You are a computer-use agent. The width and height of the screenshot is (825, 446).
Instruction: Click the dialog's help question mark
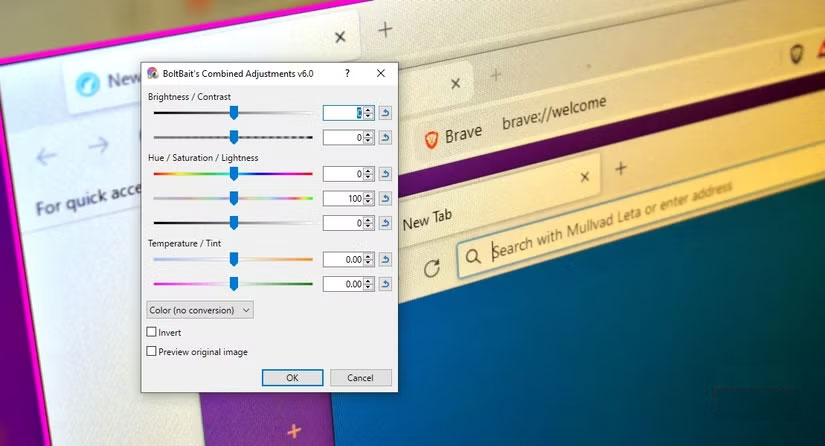tap(347, 73)
